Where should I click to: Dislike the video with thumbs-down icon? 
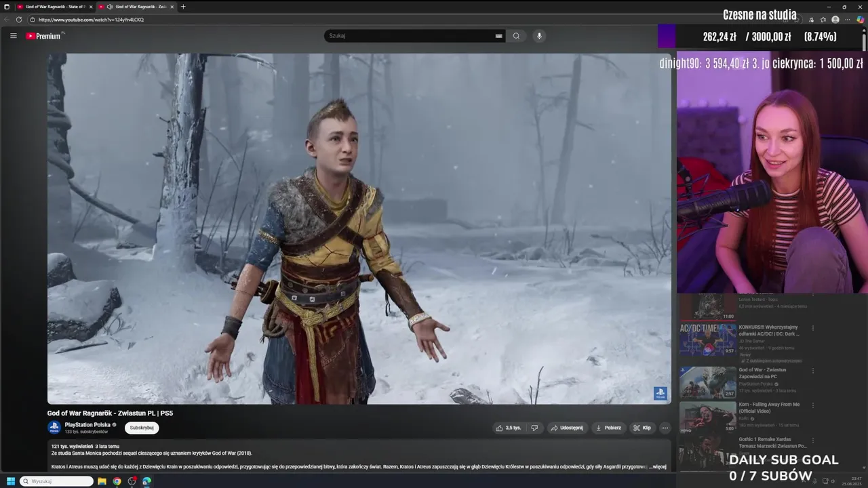click(x=534, y=428)
